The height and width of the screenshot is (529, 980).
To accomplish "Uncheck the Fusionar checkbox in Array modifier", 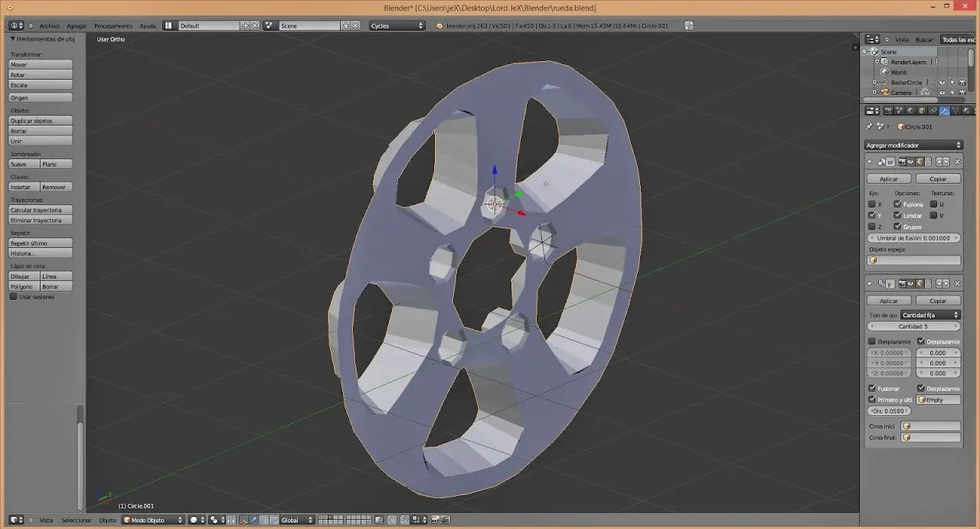I will point(872,388).
